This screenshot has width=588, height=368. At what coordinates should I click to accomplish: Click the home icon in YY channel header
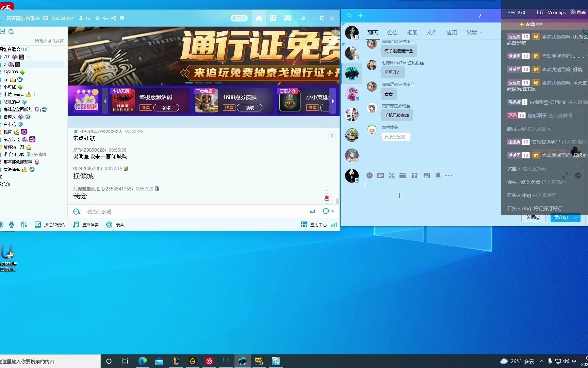tap(259, 18)
